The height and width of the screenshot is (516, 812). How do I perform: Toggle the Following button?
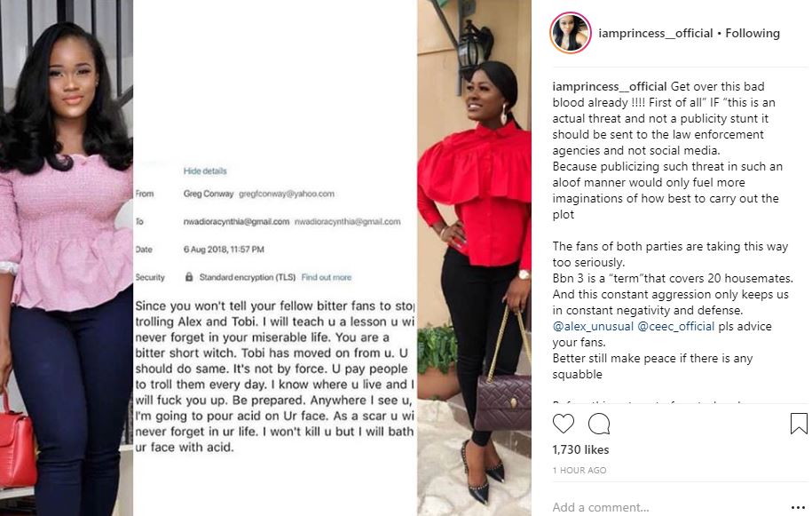click(x=752, y=33)
